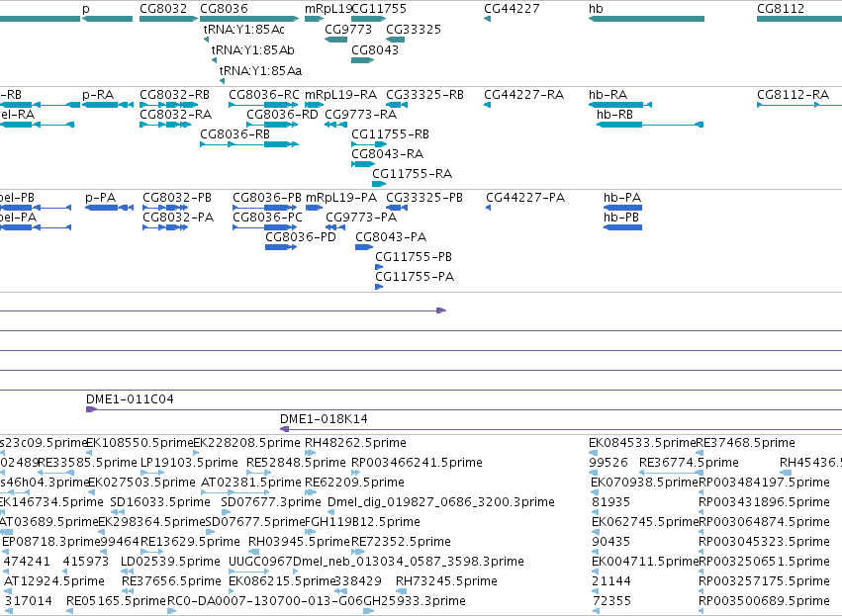
Task: Select transcript CG11755-RB
Action: (390, 134)
